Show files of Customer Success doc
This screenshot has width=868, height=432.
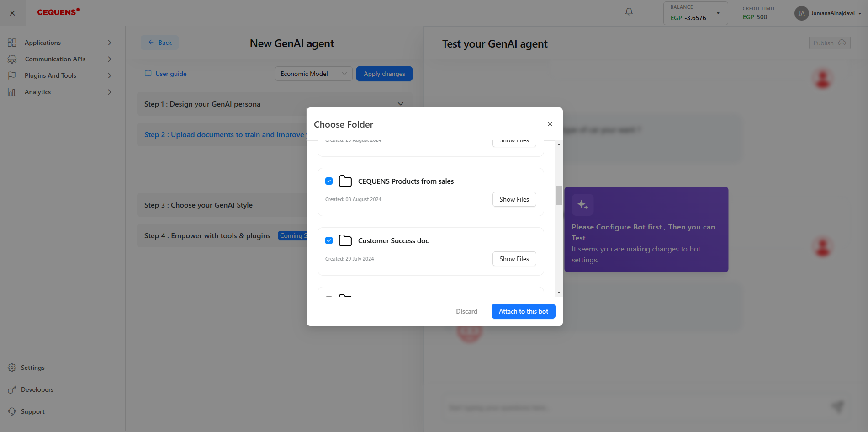514,259
